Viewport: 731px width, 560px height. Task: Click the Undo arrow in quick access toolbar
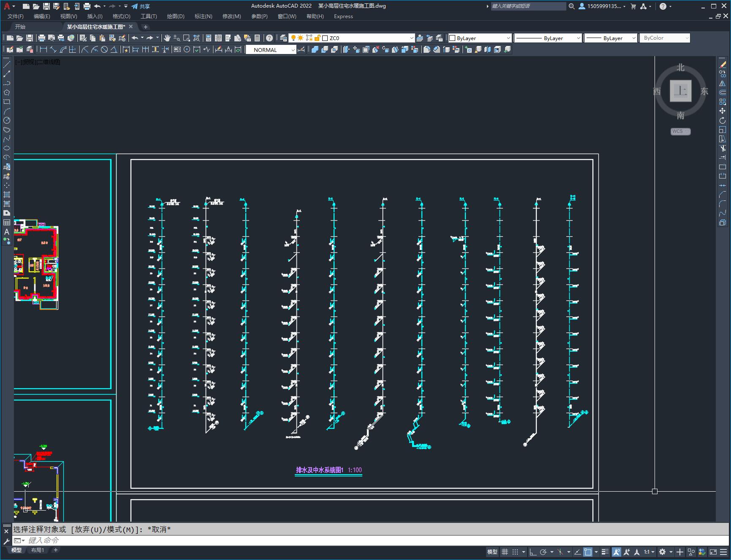(x=98, y=6)
